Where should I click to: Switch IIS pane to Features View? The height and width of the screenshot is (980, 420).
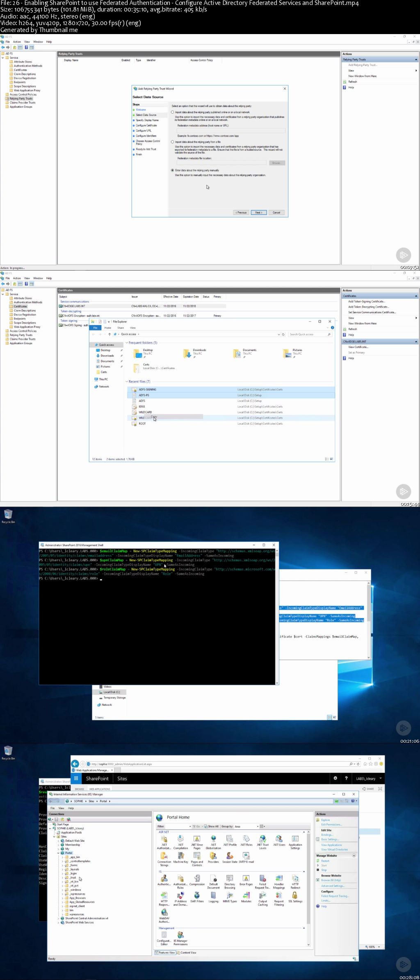click(x=165, y=952)
